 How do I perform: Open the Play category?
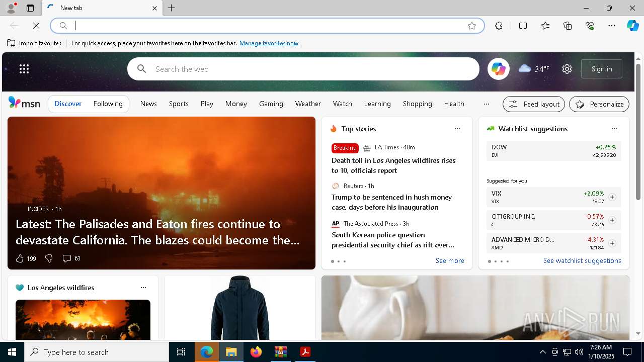coord(207,104)
